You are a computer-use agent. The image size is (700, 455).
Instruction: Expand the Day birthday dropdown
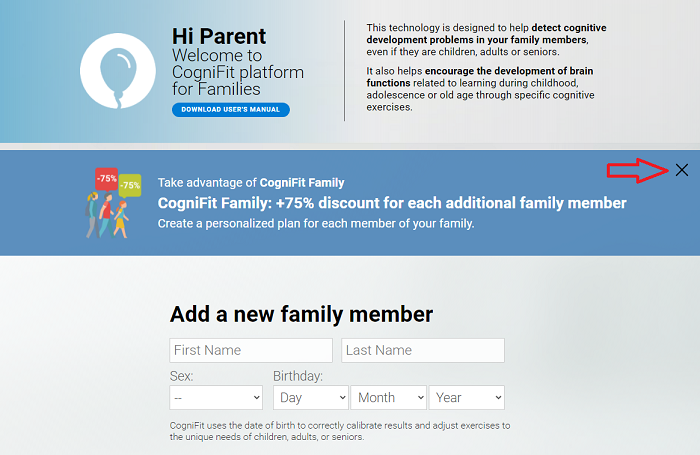pos(311,397)
